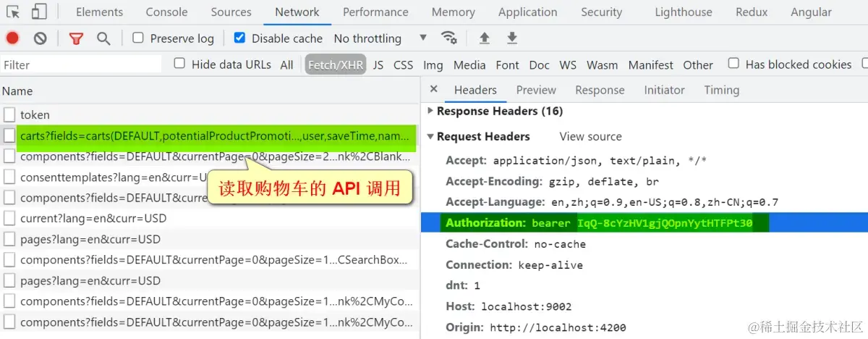
Task: Filter requests by Doc type
Action: 539,64
